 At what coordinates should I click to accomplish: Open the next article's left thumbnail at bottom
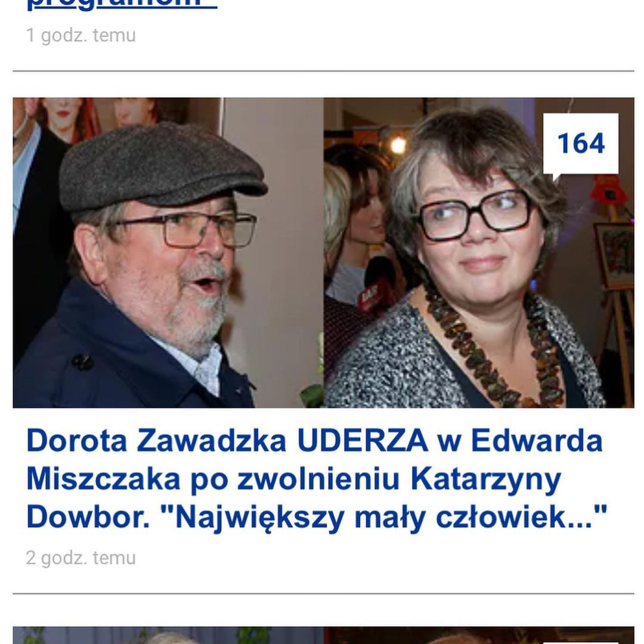click(x=168, y=636)
